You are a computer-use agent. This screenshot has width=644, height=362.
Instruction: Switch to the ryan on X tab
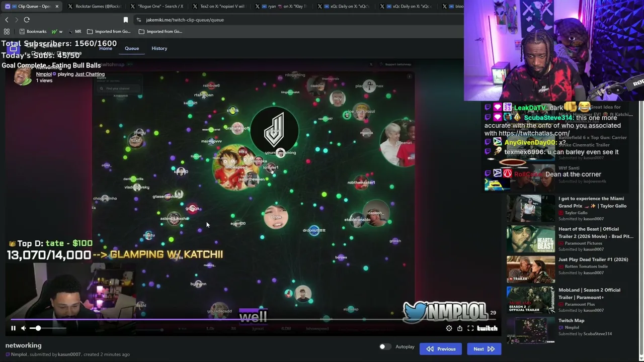(x=281, y=7)
